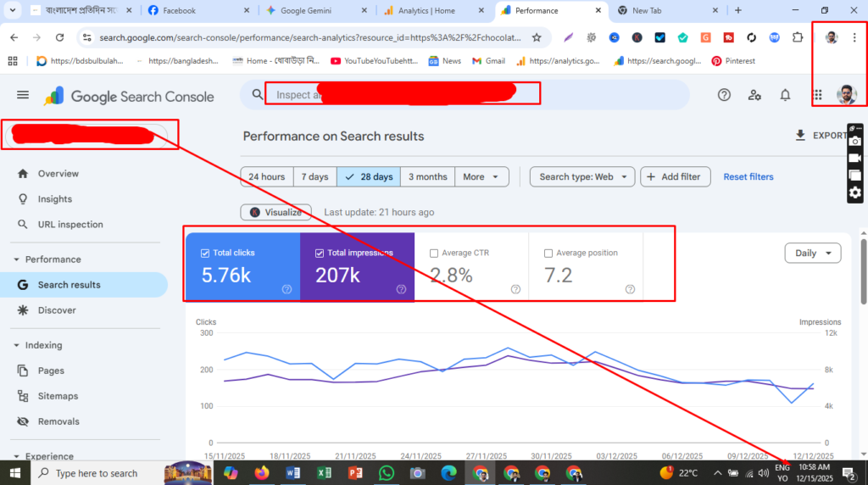Open a new Chrome tab
This screenshot has height=485, width=868.
click(x=738, y=10)
